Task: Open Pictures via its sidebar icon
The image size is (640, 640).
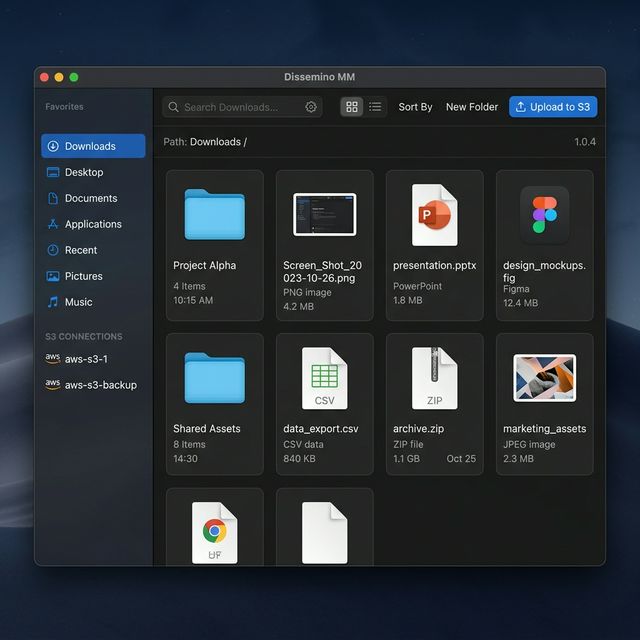Action: coord(53,276)
